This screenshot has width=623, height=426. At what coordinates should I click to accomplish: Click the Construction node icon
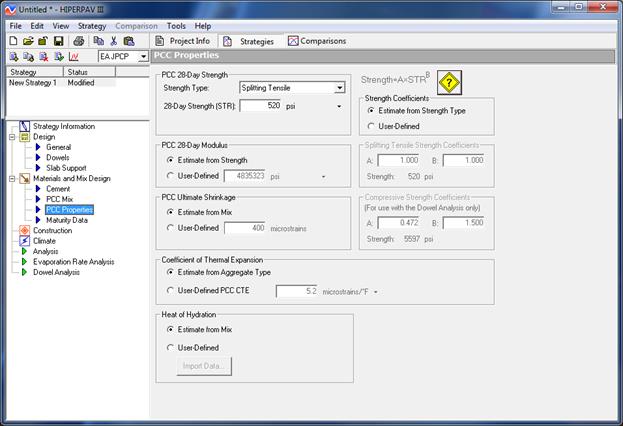click(x=25, y=230)
